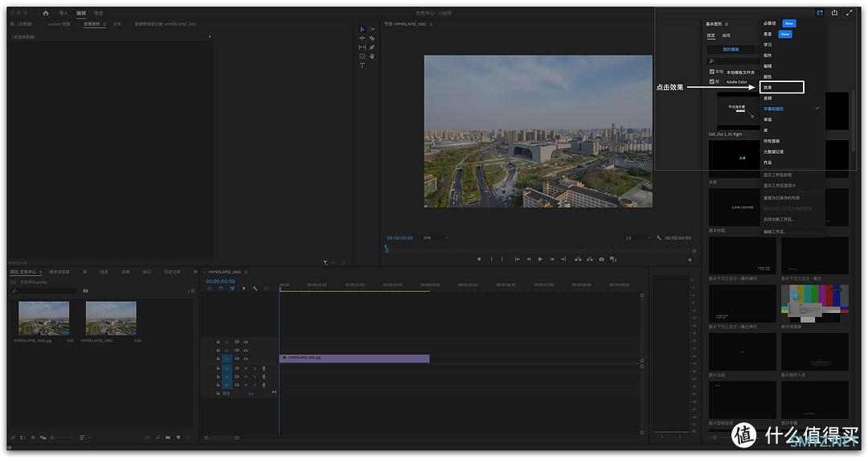This screenshot has width=868, height=457.
Task: Choose 音频 from the workspace menu
Action: tap(768, 98)
